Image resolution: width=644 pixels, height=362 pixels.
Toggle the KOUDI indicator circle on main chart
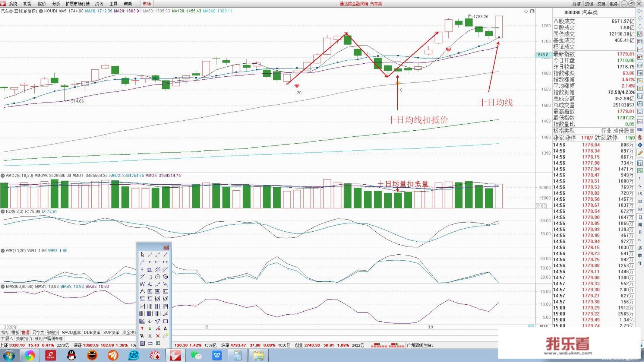coord(41,11)
